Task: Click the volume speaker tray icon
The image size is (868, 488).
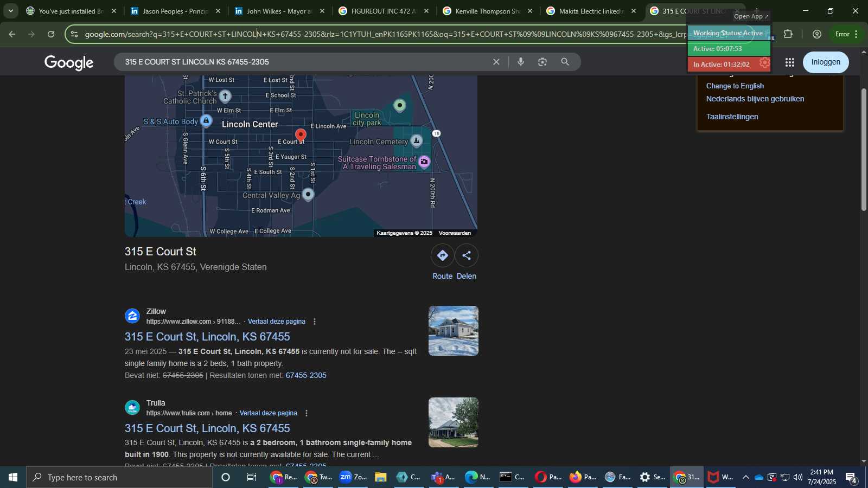Action: [x=797, y=477]
